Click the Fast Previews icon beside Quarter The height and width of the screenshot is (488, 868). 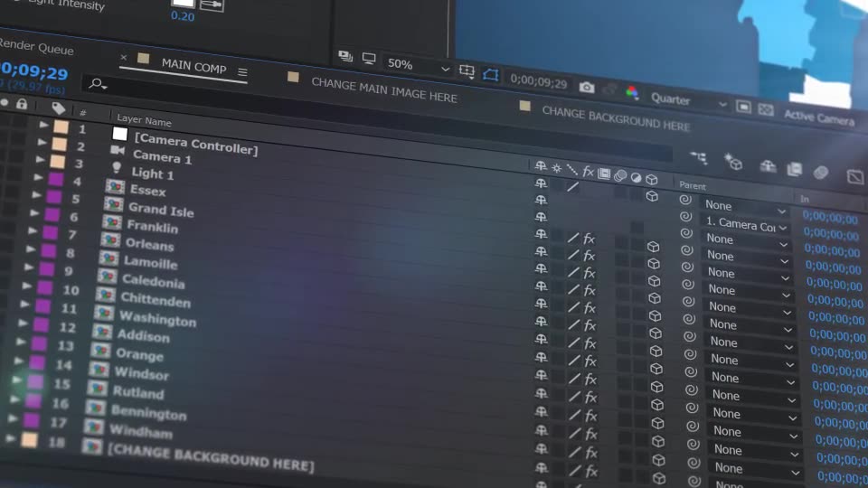[743, 107]
